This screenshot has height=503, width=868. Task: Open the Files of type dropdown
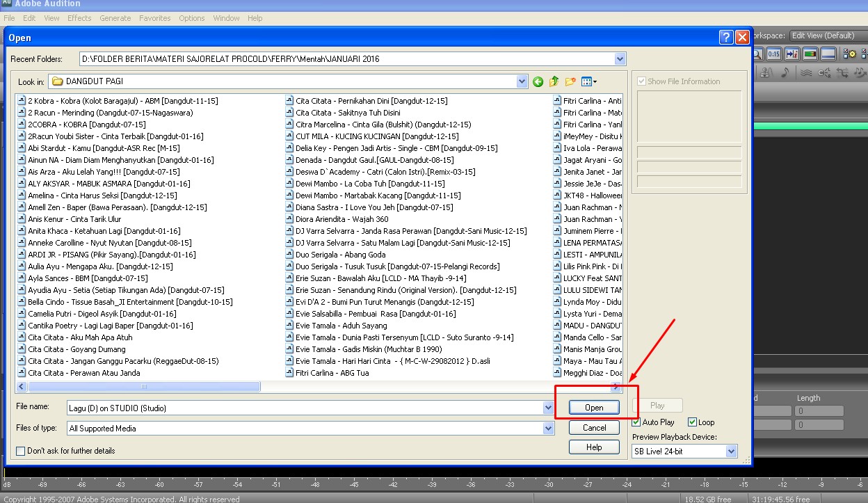(x=548, y=429)
